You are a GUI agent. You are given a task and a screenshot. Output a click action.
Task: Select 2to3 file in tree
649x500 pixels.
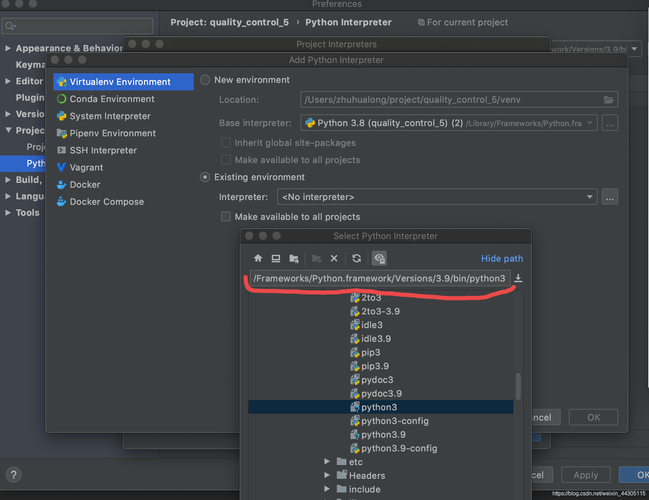tap(365, 298)
